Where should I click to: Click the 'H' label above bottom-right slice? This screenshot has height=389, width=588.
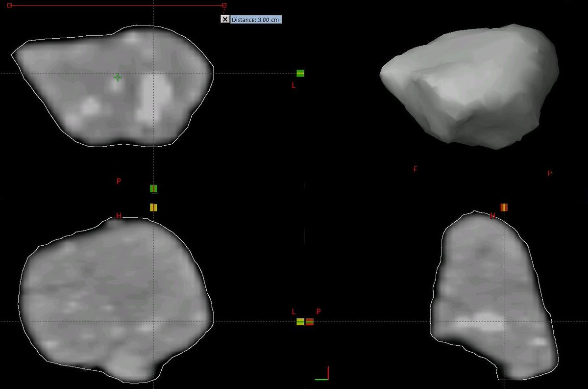click(x=493, y=215)
